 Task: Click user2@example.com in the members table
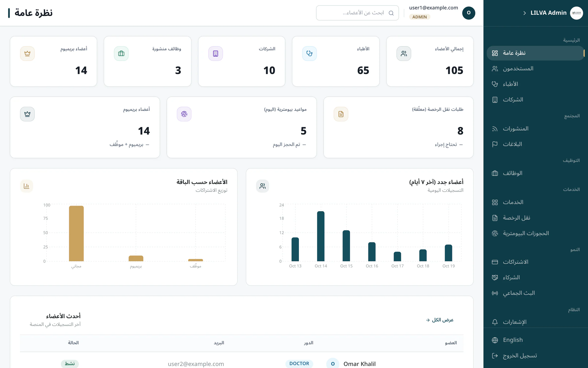[196, 364]
